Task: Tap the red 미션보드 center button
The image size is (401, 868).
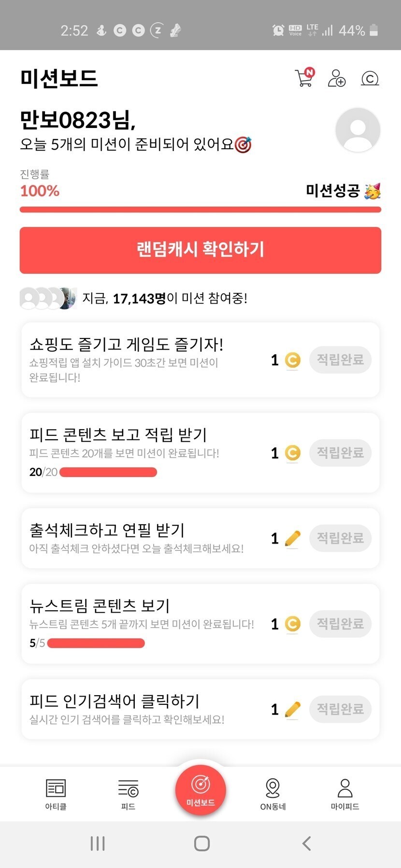Action: tap(200, 790)
